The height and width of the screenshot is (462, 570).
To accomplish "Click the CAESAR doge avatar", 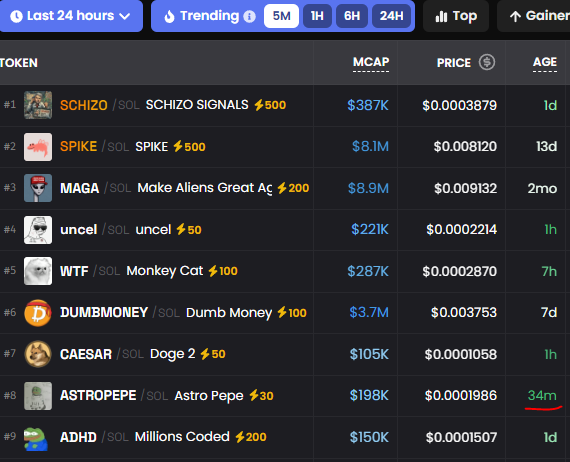I will 38,354.
